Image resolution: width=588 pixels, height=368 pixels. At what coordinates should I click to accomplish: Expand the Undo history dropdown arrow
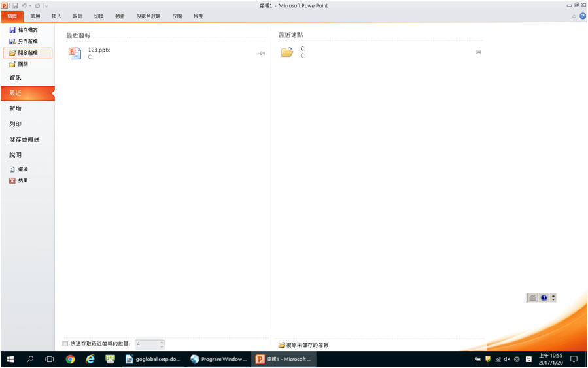[x=30, y=6]
